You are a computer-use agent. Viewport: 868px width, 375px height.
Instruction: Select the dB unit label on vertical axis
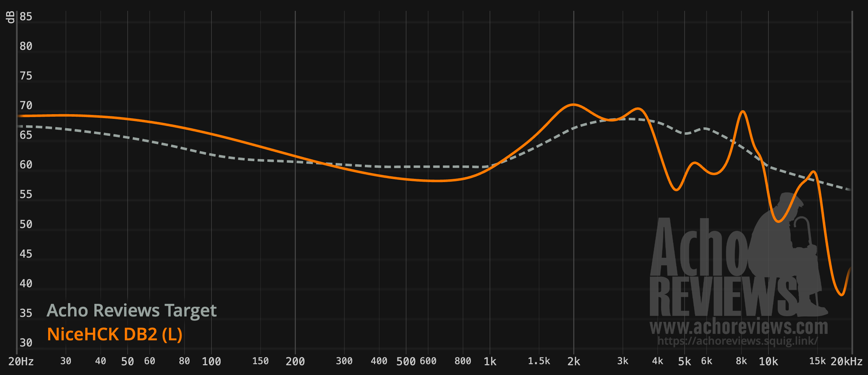(10, 17)
